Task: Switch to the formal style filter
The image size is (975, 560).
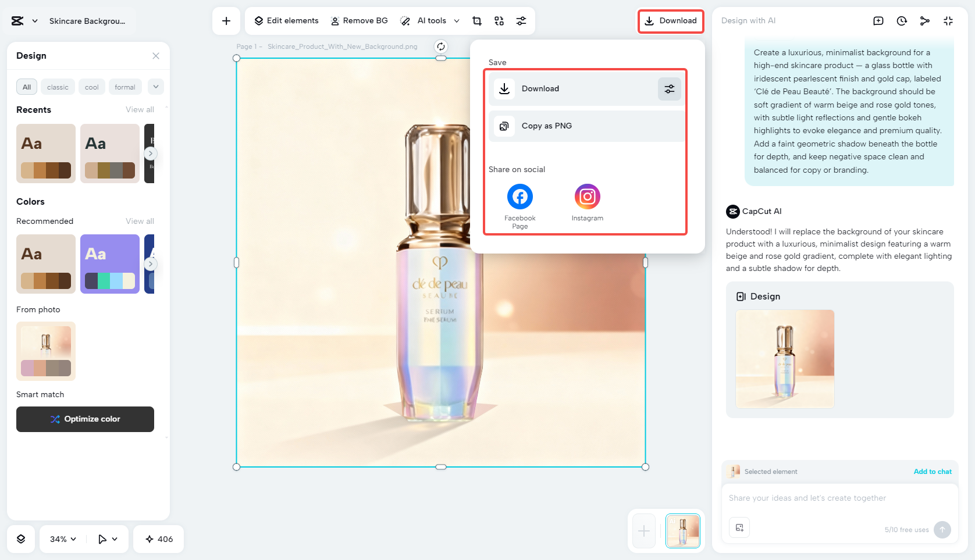Action: coord(125,87)
